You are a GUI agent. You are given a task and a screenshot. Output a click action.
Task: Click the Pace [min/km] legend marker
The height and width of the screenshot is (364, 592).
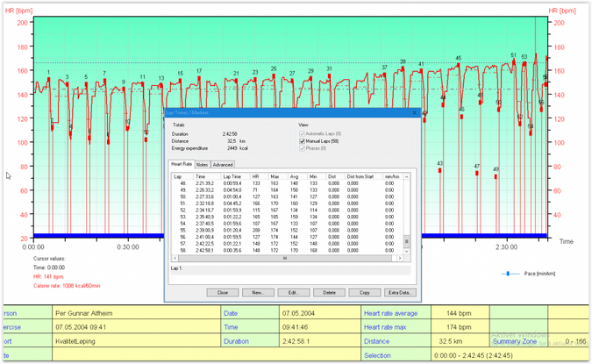[x=507, y=274]
